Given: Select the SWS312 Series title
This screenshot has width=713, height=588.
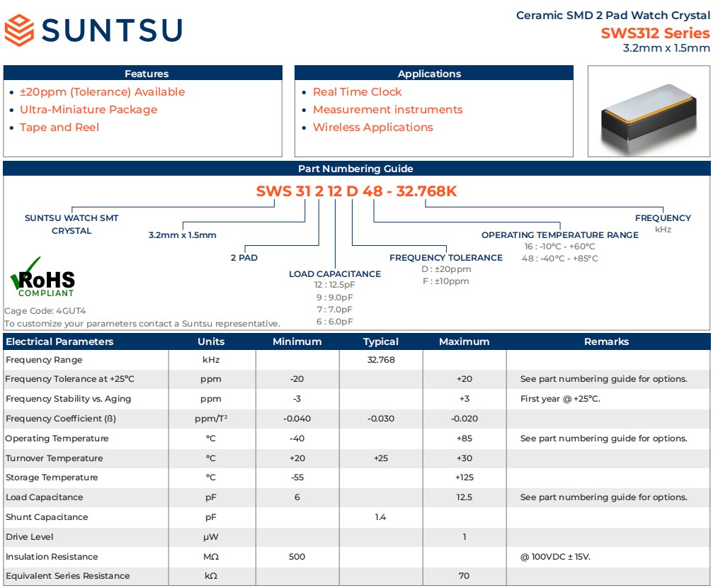Looking at the screenshot, I should [654, 33].
